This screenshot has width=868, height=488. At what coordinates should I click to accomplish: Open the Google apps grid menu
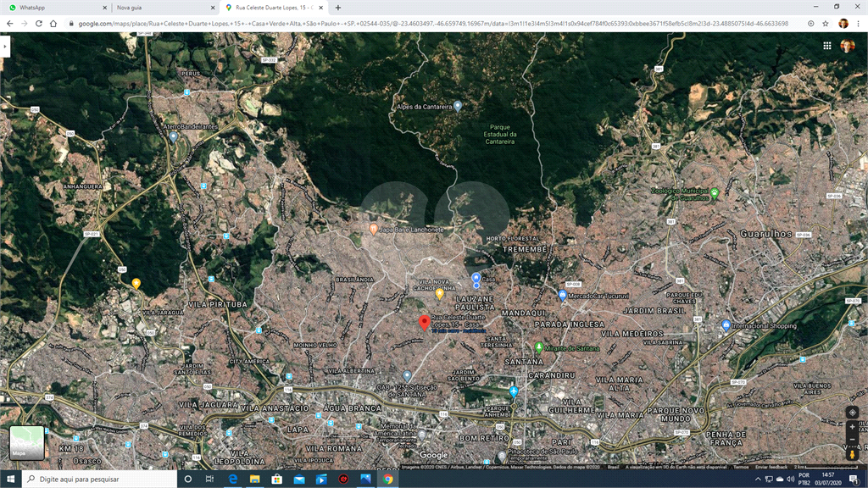827,46
